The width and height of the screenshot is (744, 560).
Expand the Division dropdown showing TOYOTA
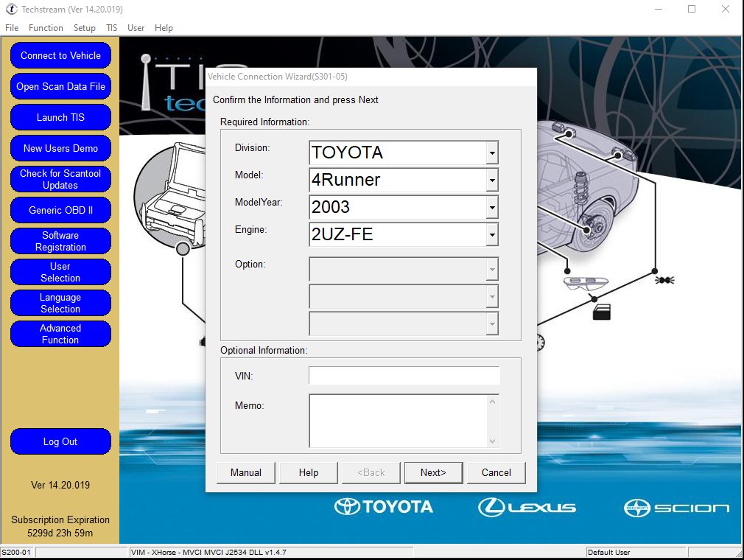click(492, 153)
